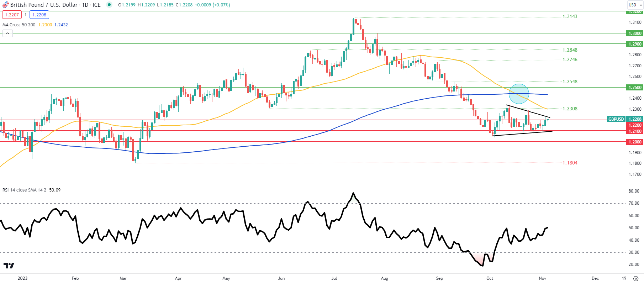Click the 1.1804 level label
The width and height of the screenshot is (644, 283).
click(570, 163)
